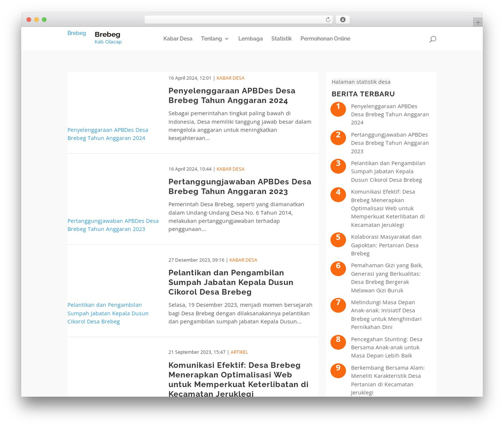The height and width of the screenshot is (427, 504).
Task: Reload the page in address bar
Action: 328,20
